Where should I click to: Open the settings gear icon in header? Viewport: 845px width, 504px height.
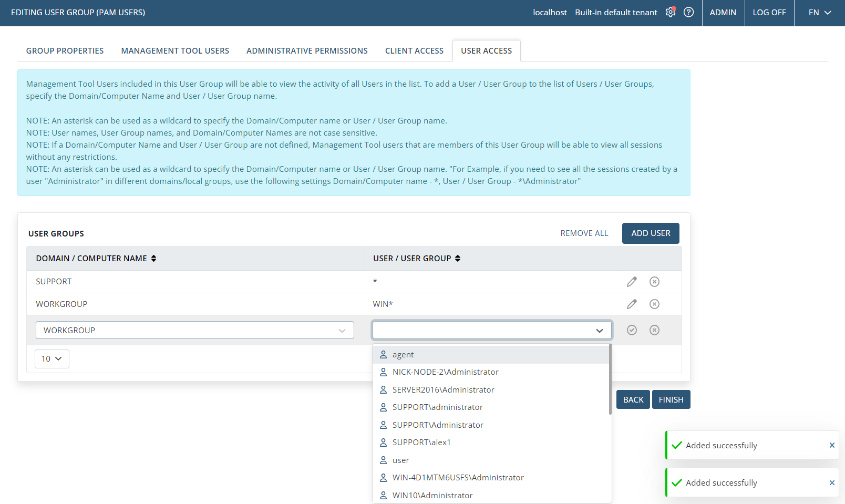pyautogui.click(x=670, y=12)
